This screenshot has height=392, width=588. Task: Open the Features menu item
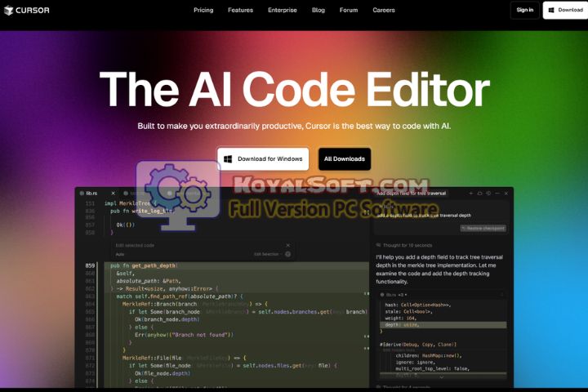pyautogui.click(x=240, y=10)
